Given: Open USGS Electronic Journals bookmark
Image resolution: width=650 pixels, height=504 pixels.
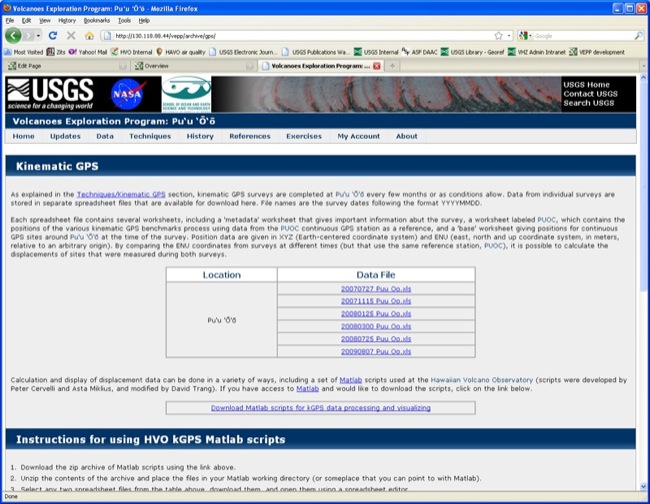Looking at the screenshot, I should (x=242, y=52).
